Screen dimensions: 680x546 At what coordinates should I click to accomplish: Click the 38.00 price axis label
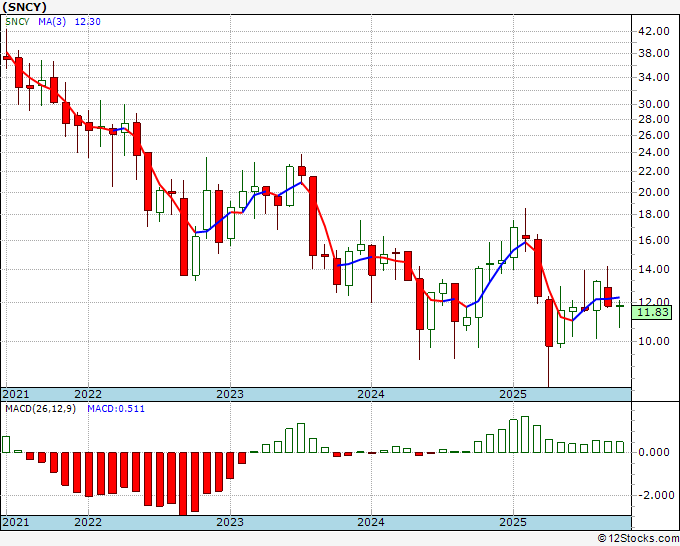pyautogui.click(x=654, y=53)
